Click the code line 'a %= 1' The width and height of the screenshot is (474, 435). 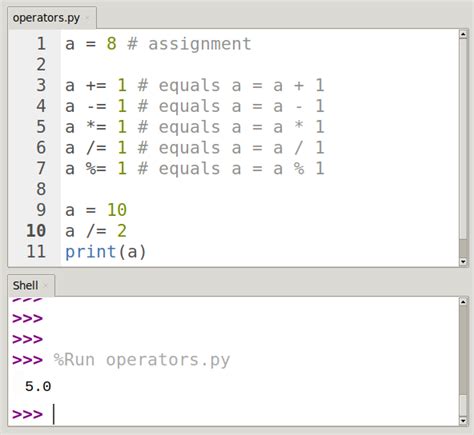click(x=96, y=168)
